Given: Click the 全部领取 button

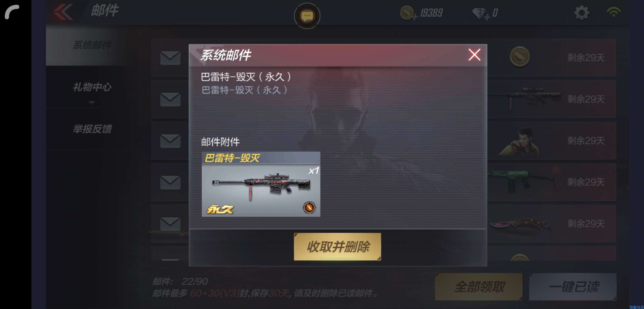Looking at the screenshot, I should pos(479,287).
